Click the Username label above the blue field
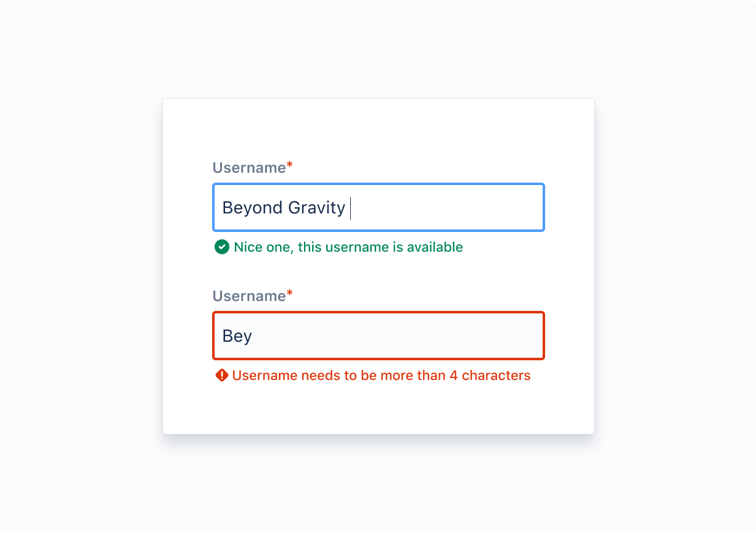This screenshot has height=533, width=756. (249, 168)
